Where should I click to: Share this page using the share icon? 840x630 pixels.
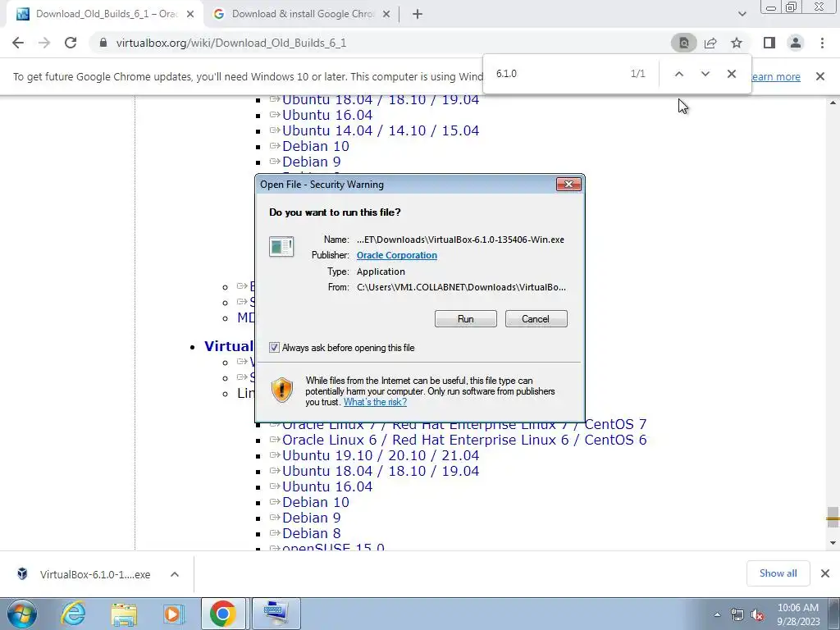pos(710,43)
